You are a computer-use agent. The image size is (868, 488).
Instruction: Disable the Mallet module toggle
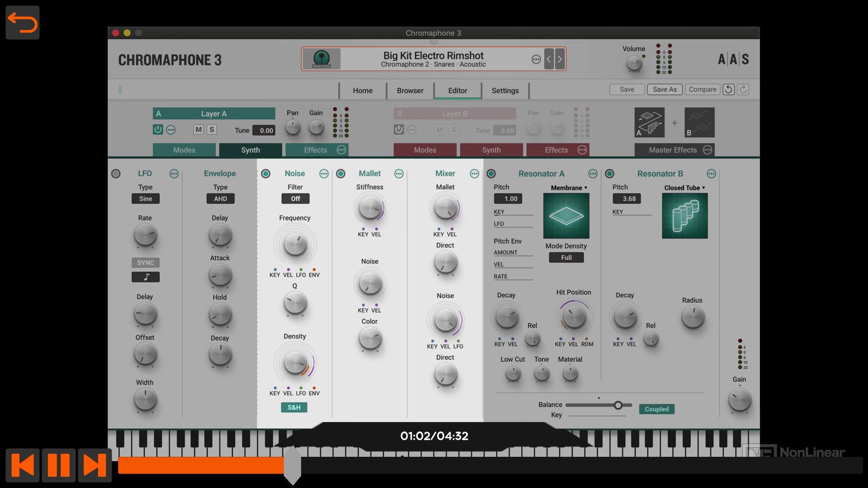click(x=341, y=174)
